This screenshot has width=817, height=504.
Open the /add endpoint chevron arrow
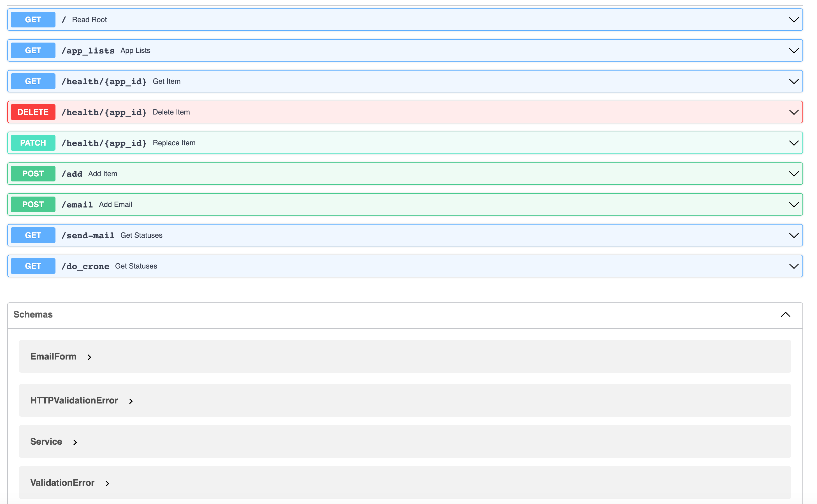coord(794,174)
